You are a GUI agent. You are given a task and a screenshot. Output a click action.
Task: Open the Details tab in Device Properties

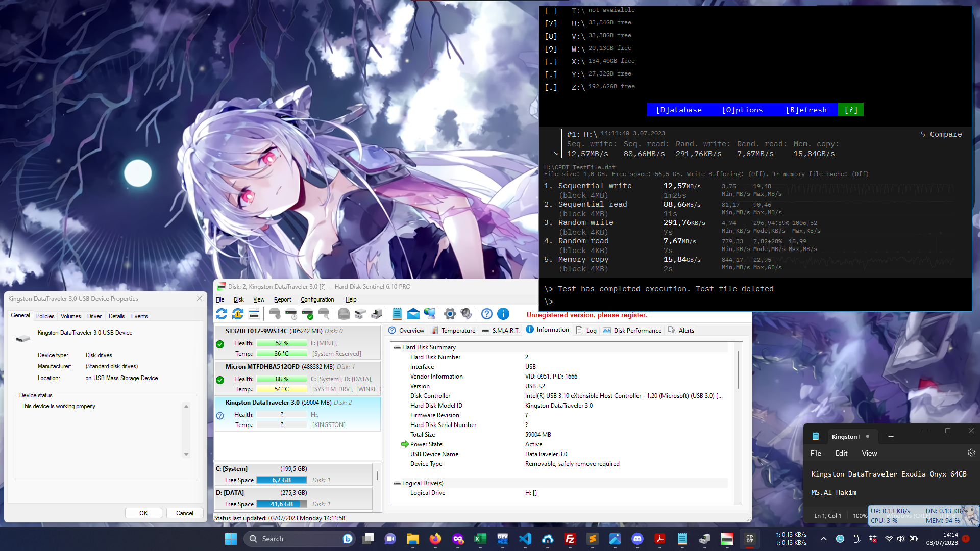116,316
